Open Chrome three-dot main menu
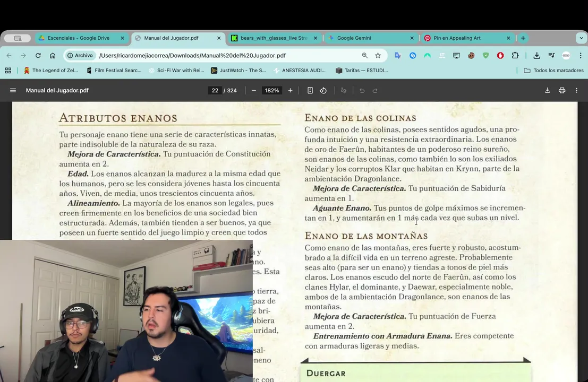This screenshot has width=588, height=382. (581, 55)
